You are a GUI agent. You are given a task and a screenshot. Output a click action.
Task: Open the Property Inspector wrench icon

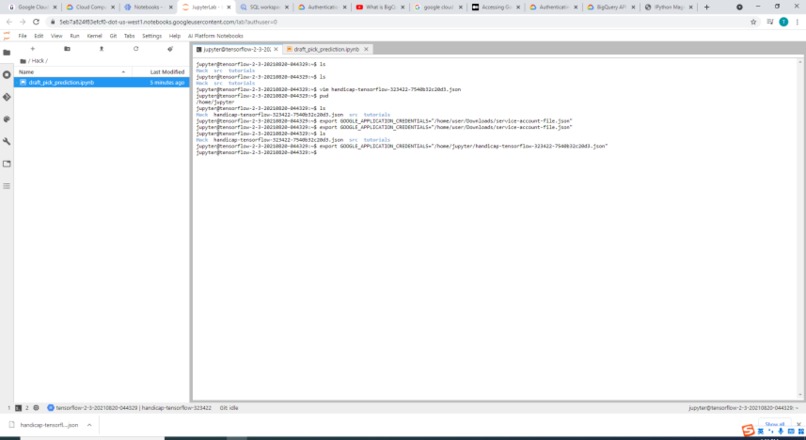click(x=7, y=141)
